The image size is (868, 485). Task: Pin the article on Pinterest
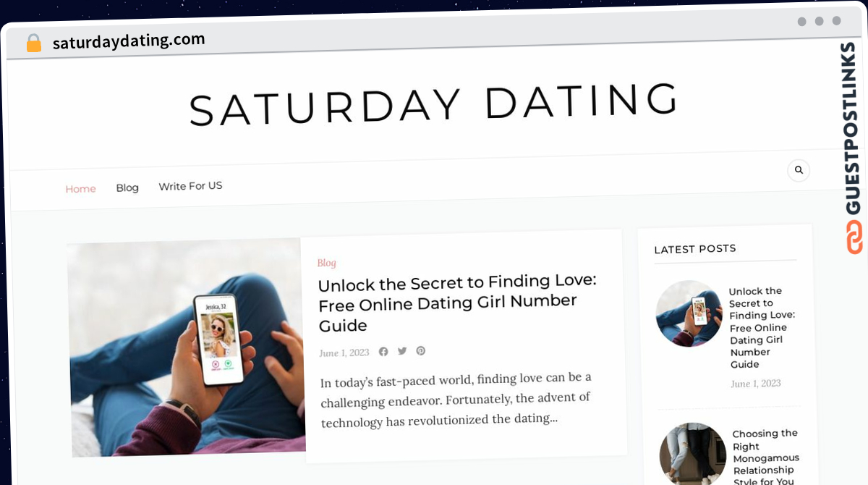tap(420, 350)
